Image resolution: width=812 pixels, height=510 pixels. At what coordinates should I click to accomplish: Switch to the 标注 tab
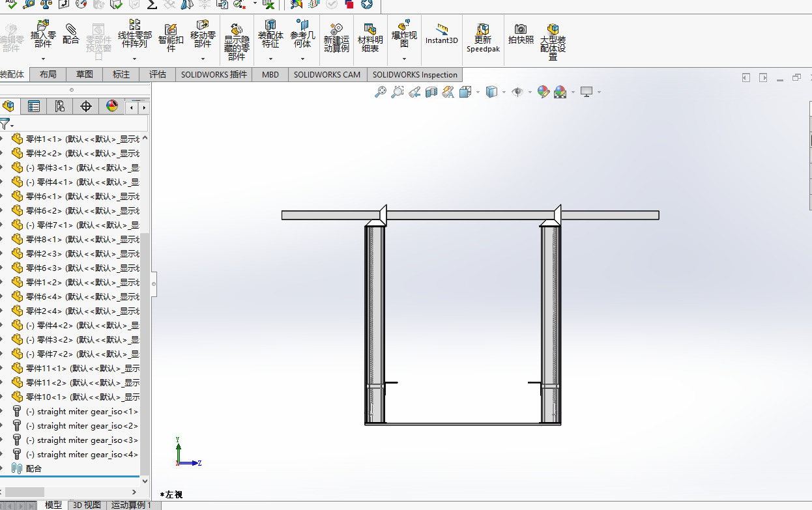click(121, 74)
